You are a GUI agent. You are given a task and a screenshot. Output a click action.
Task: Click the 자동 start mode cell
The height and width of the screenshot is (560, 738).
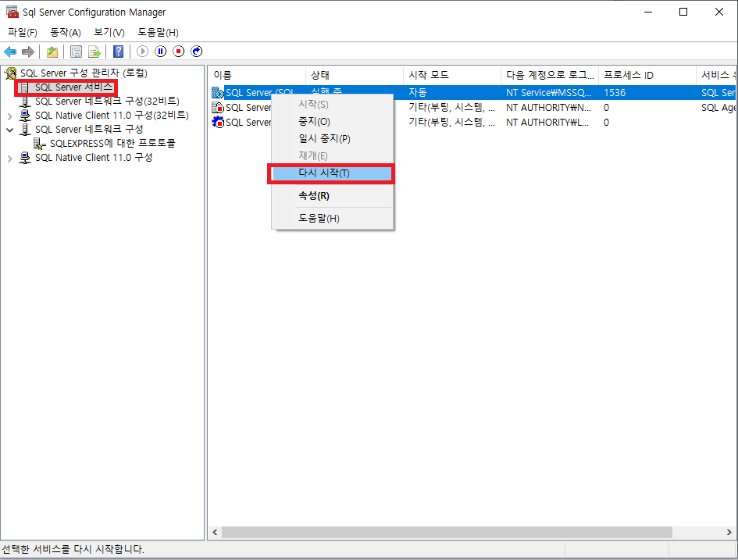pos(418,93)
